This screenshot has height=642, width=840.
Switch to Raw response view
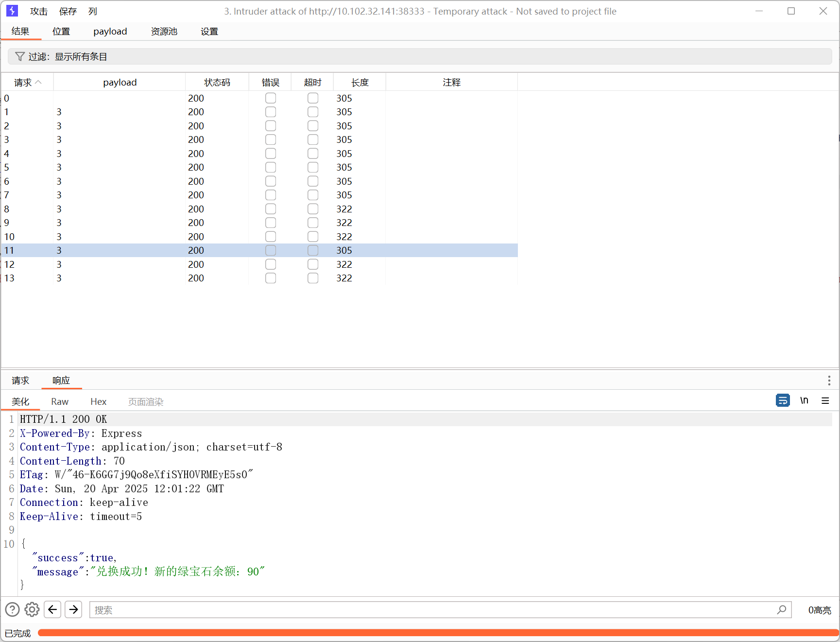(x=60, y=402)
